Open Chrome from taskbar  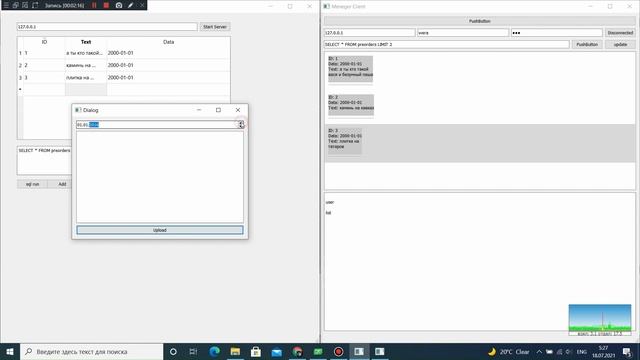click(297, 351)
